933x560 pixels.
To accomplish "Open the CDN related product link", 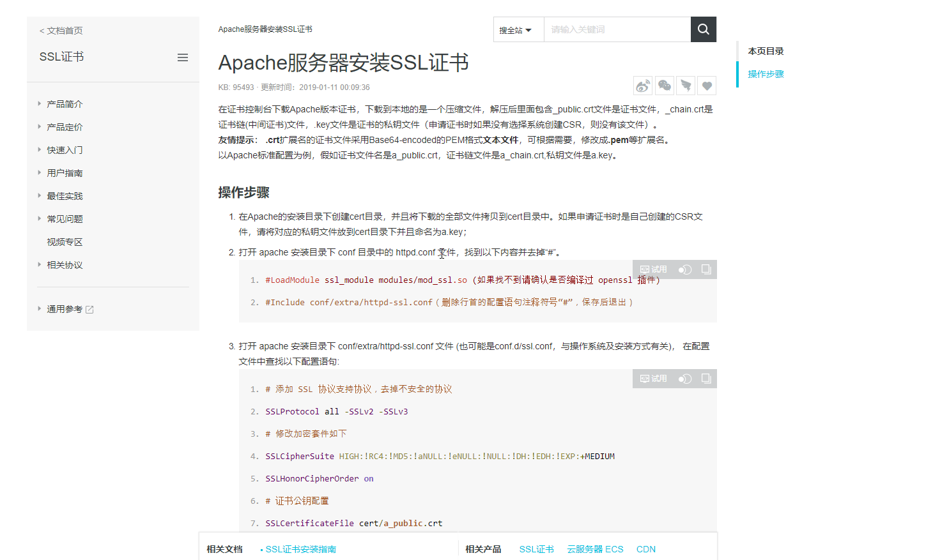I will pos(646,549).
